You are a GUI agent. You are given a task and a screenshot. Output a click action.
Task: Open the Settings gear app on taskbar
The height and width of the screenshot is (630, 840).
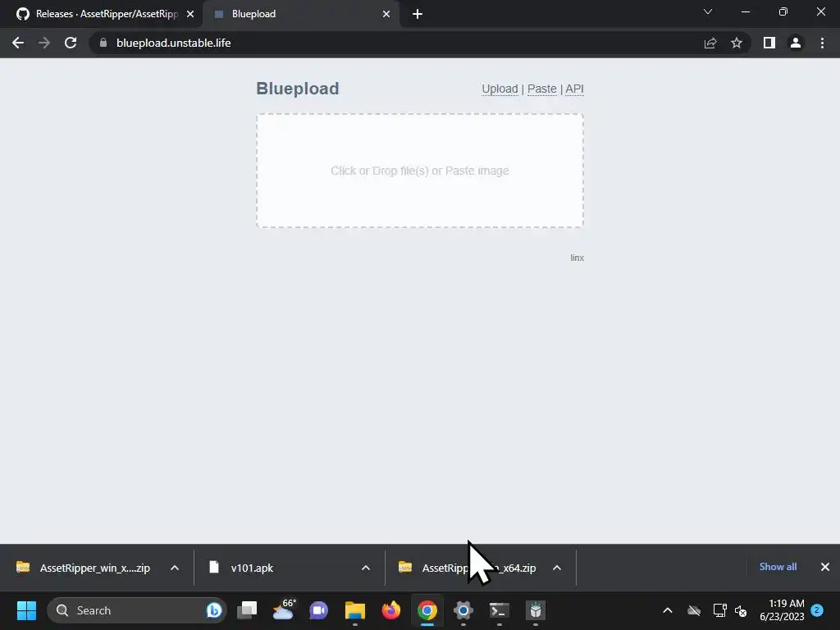point(463,610)
